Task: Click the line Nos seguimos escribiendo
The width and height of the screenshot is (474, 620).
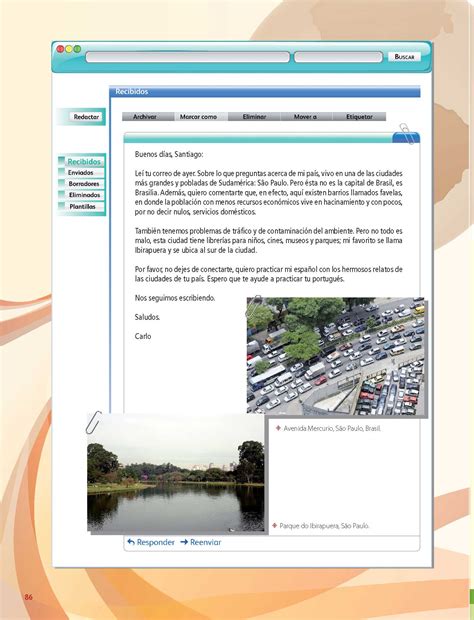Action: pos(175,298)
